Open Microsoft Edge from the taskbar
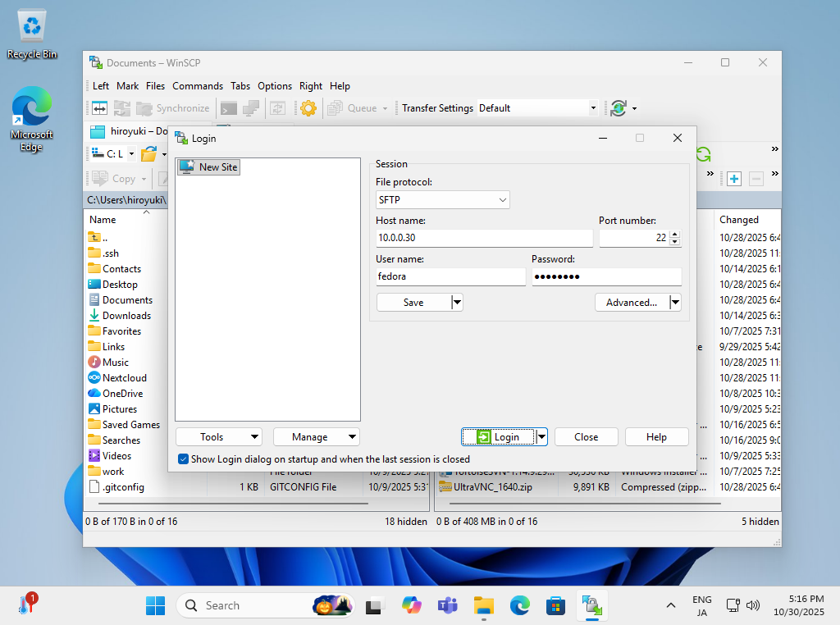The height and width of the screenshot is (625, 840). tap(520, 606)
